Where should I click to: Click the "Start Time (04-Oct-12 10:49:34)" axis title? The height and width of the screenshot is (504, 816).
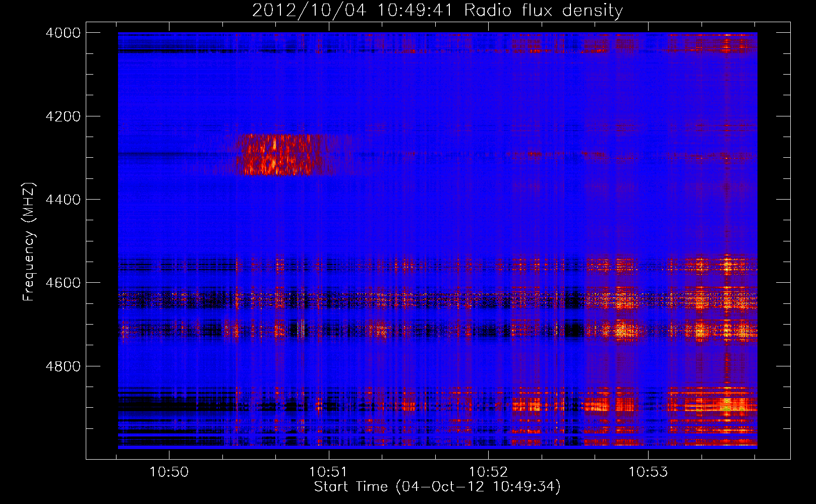(437, 487)
